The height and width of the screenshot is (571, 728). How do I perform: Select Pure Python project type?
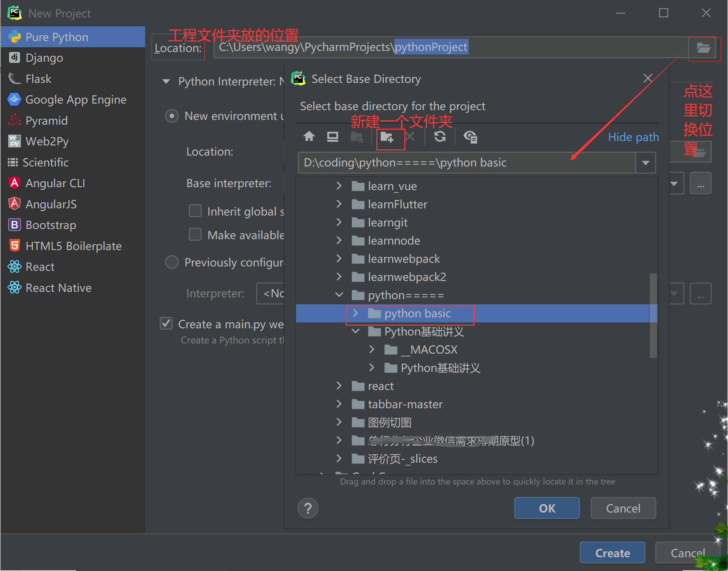73,37
